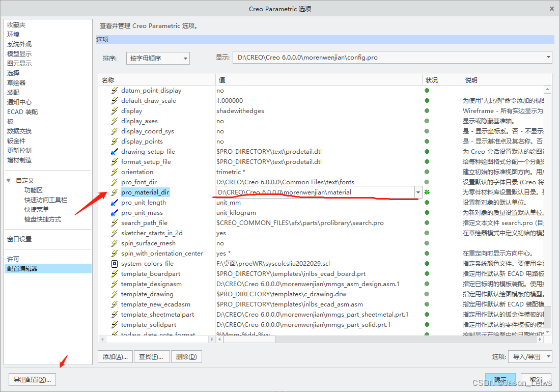The image size is (560, 392).
Task: Select the 许可 category
Action: tap(13, 259)
